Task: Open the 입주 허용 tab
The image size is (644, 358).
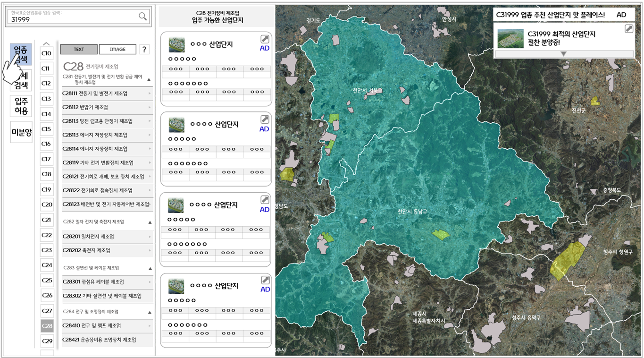Action: click(x=21, y=106)
